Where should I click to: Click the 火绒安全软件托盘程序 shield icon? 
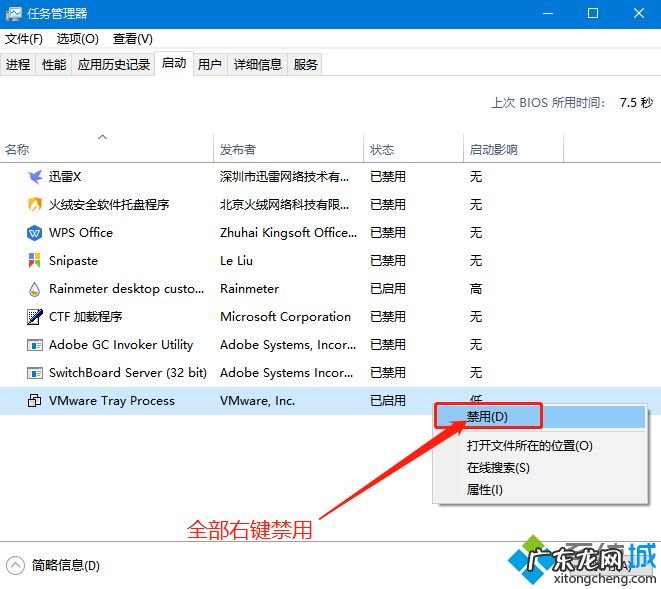coord(35,204)
